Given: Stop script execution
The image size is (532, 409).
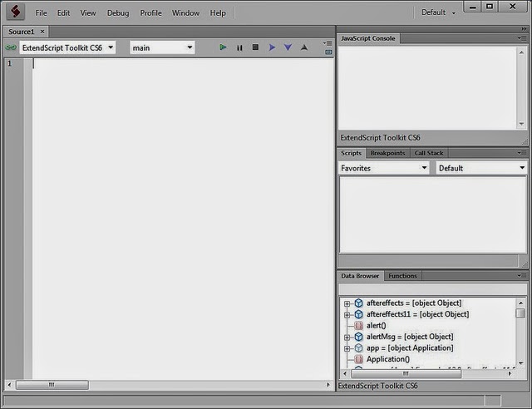Looking at the screenshot, I should (255, 47).
